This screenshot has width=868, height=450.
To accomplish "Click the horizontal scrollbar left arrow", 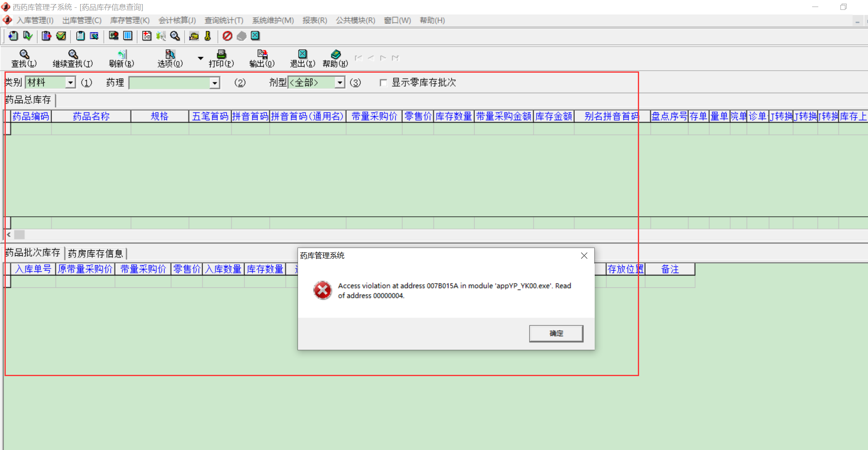I will point(9,234).
